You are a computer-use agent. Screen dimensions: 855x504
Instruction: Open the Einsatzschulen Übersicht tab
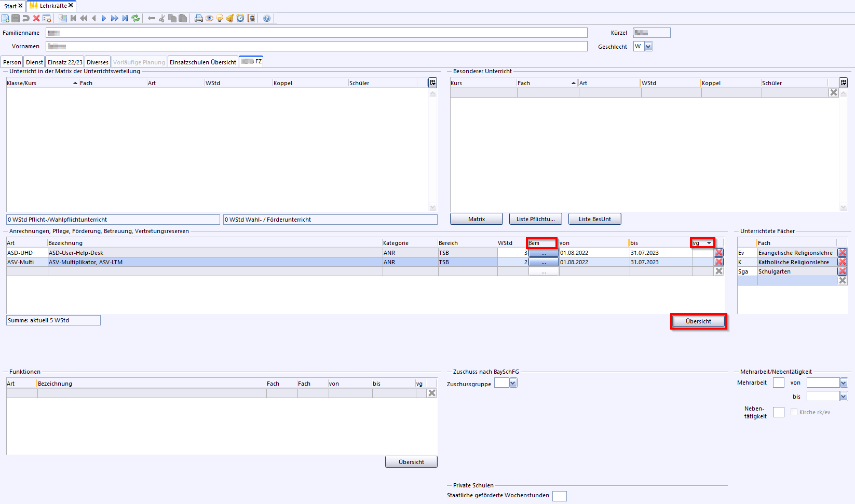[x=203, y=62]
